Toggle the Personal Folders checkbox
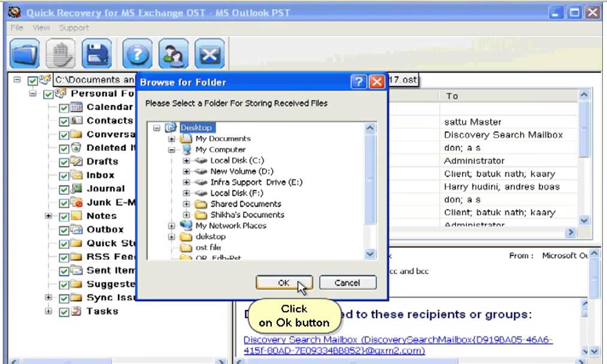Screen dimensions: 607x364 [48, 94]
